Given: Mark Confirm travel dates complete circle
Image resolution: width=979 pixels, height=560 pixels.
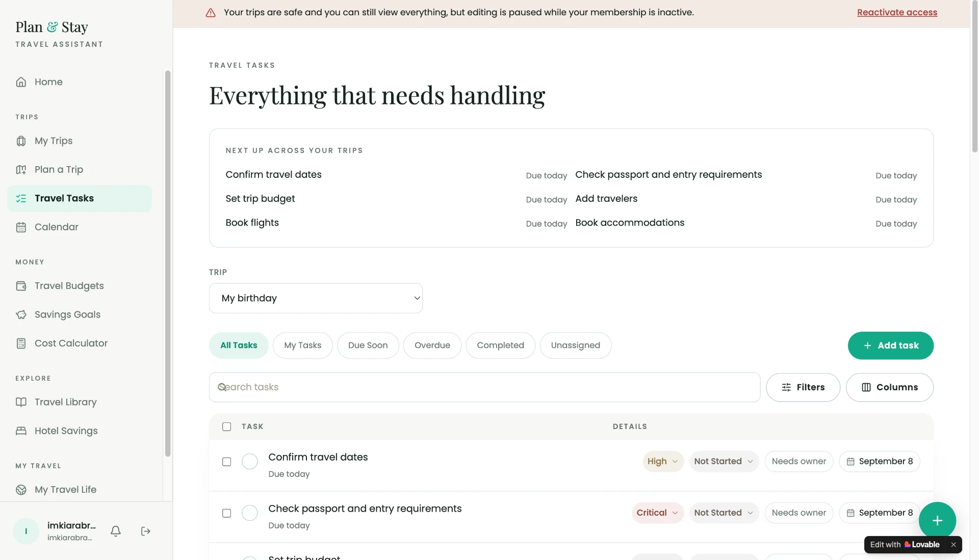Looking at the screenshot, I should tap(250, 461).
